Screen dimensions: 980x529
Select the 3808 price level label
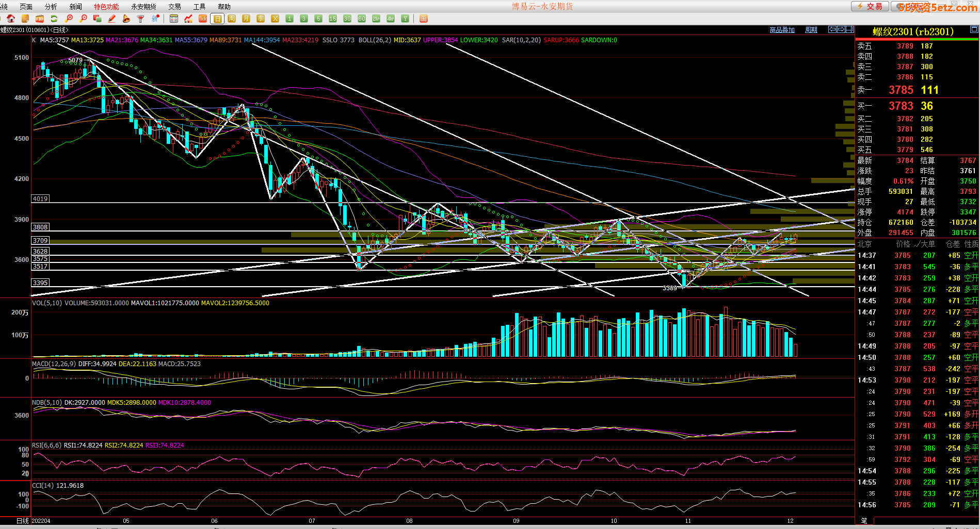pos(40,227)
